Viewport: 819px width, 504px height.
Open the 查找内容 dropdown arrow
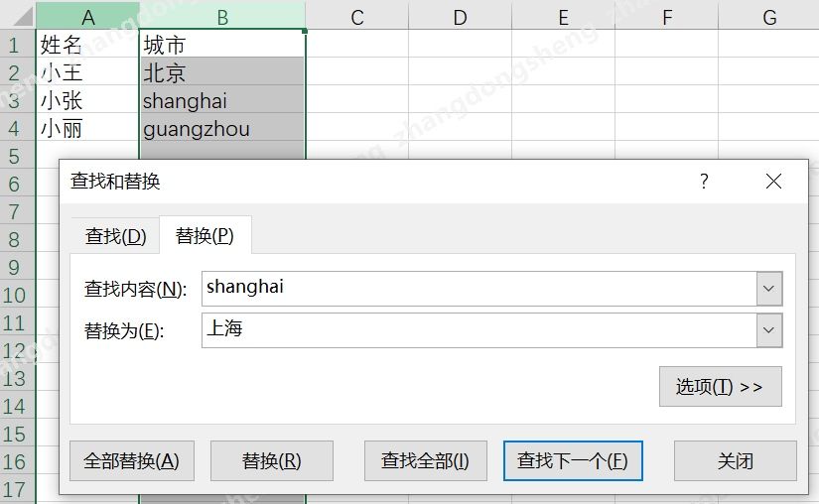[x=769, y=289]
